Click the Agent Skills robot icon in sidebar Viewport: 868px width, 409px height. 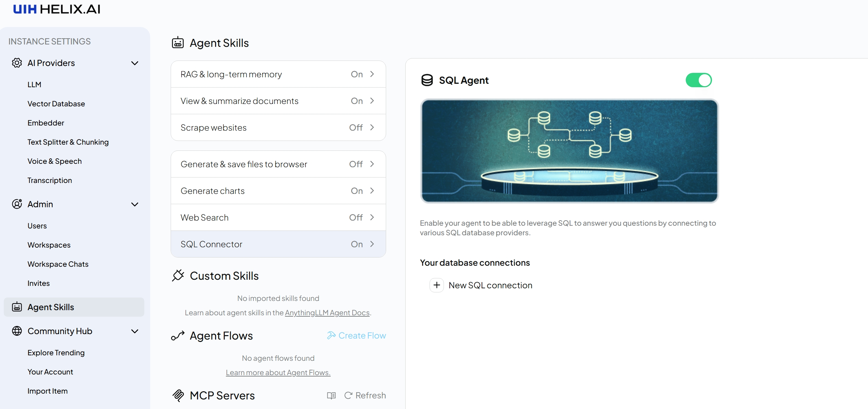(x=16, y=307)
